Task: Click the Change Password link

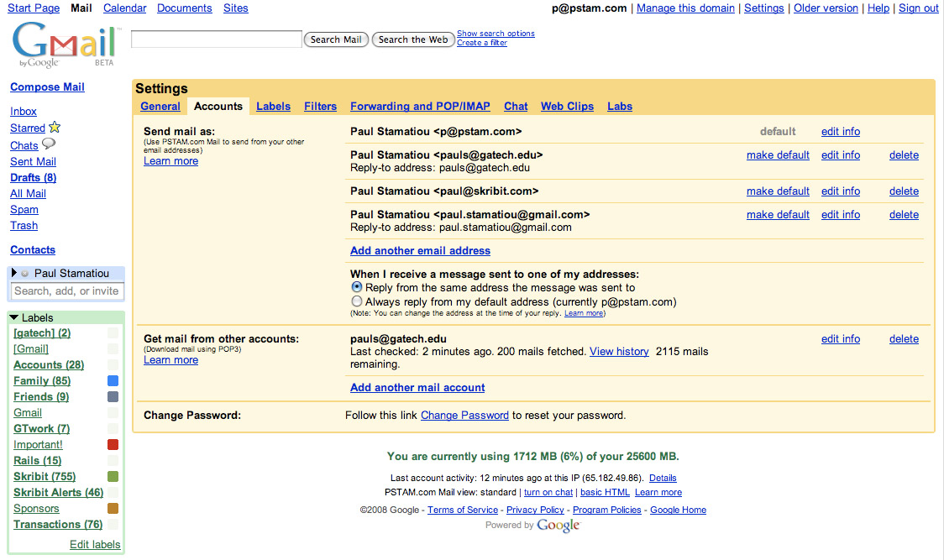Action: tap(464, 416)
